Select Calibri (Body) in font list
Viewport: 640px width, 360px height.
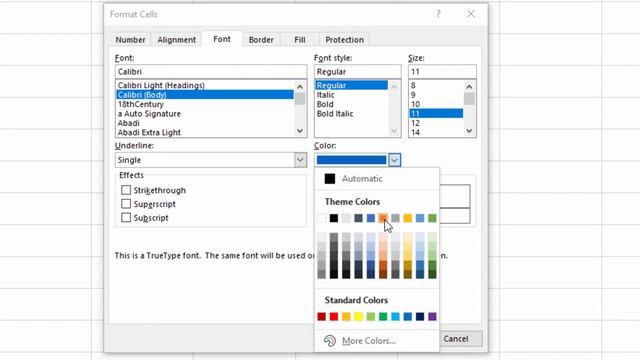click(204, 95)
